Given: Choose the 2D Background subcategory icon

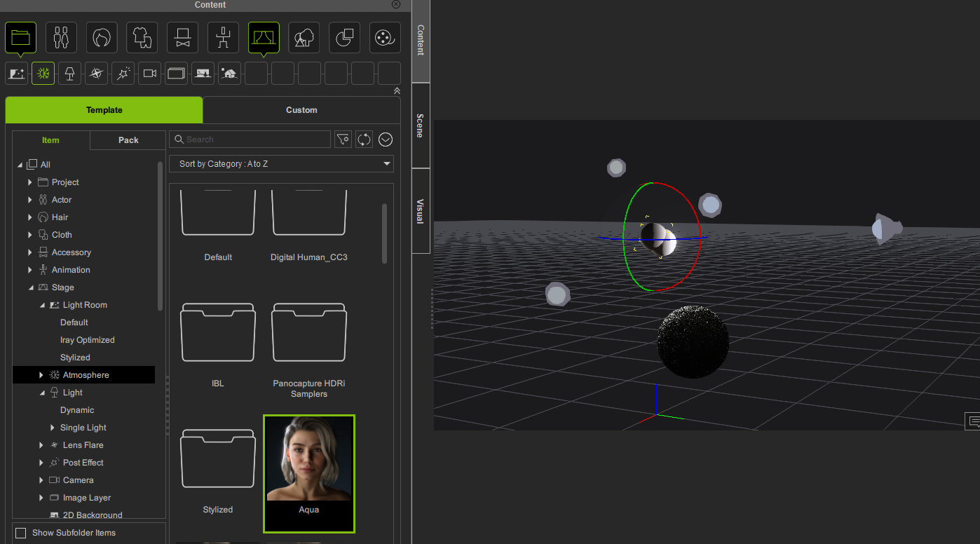Looking at the screenshot, I should click(203, 73).
